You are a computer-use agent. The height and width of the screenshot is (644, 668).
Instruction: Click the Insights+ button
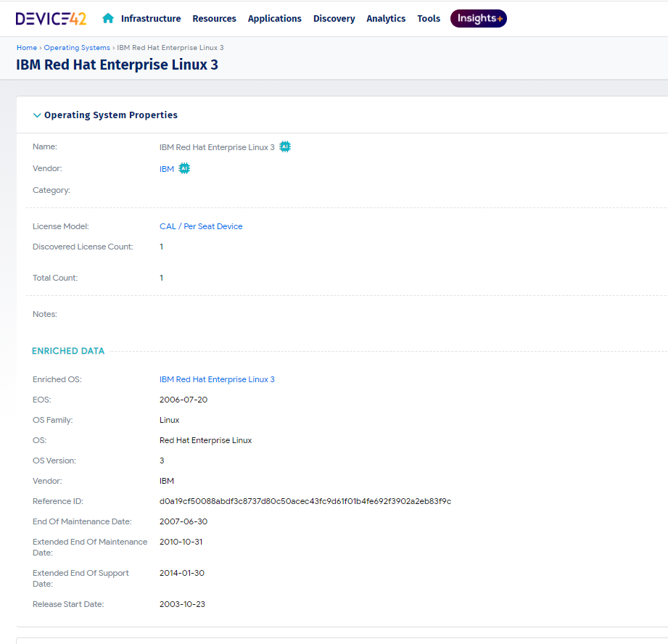point(479,18)
